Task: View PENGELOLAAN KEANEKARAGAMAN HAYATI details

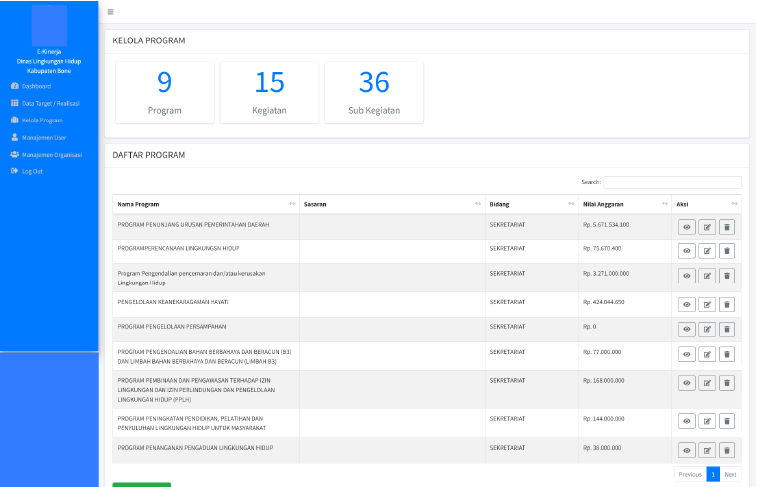Action: click(x=687, y=304)
